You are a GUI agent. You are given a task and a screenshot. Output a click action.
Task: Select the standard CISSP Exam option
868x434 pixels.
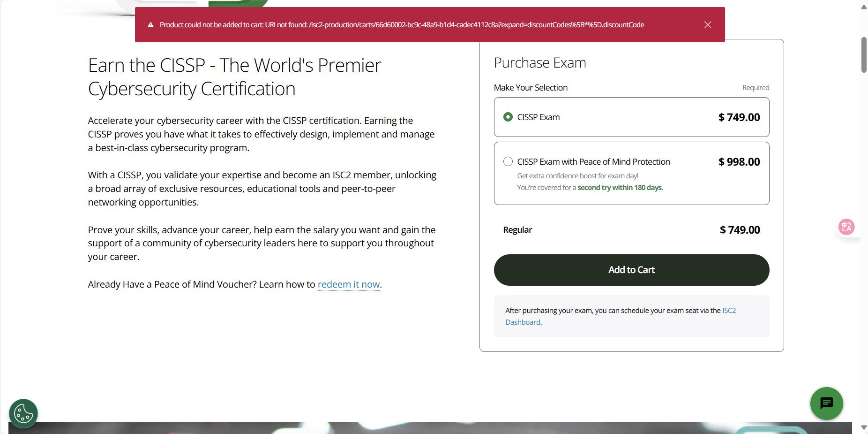tap(508, 117)
